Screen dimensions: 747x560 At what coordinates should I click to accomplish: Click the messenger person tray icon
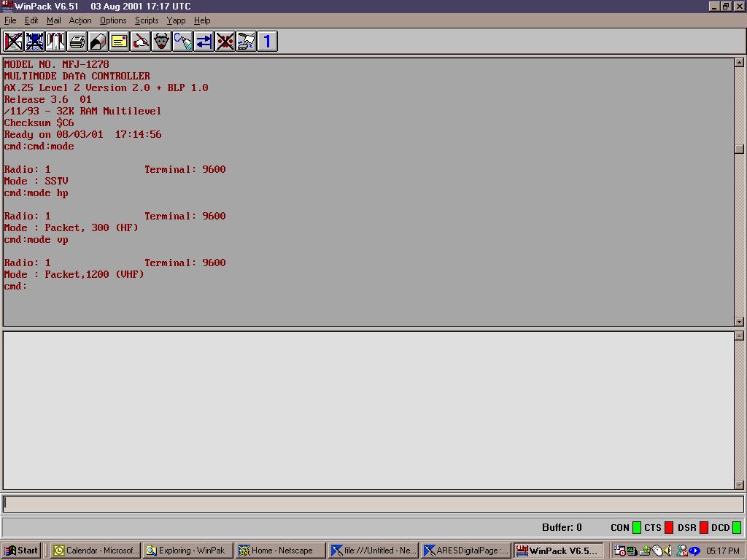pos(682,551)
